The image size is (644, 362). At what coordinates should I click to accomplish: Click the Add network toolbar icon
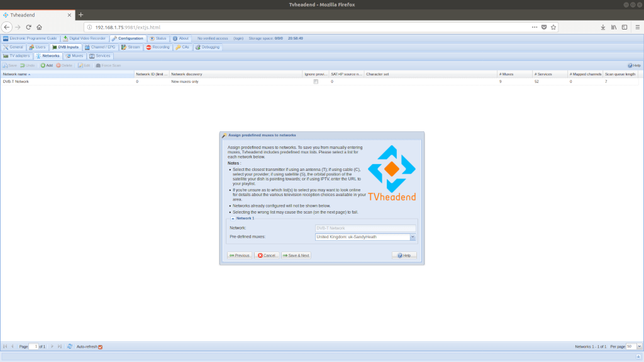tap(47, 65)
